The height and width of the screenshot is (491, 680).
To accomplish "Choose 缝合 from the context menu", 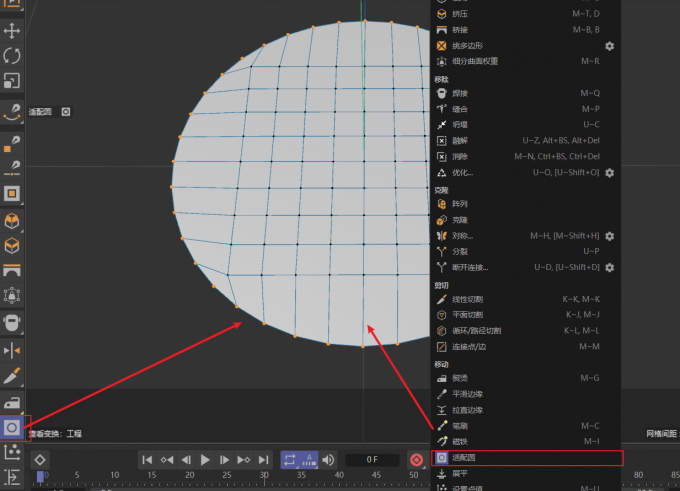I will [526, 109].
